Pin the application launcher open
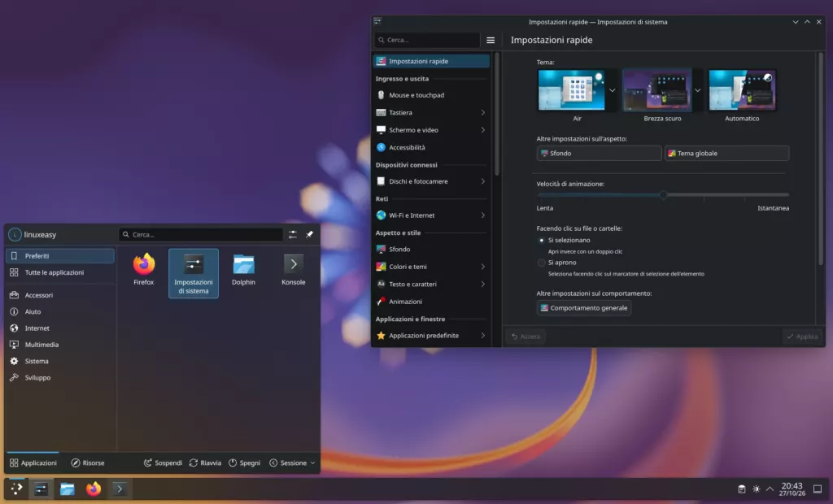833x504 pixels. [310, 234]
